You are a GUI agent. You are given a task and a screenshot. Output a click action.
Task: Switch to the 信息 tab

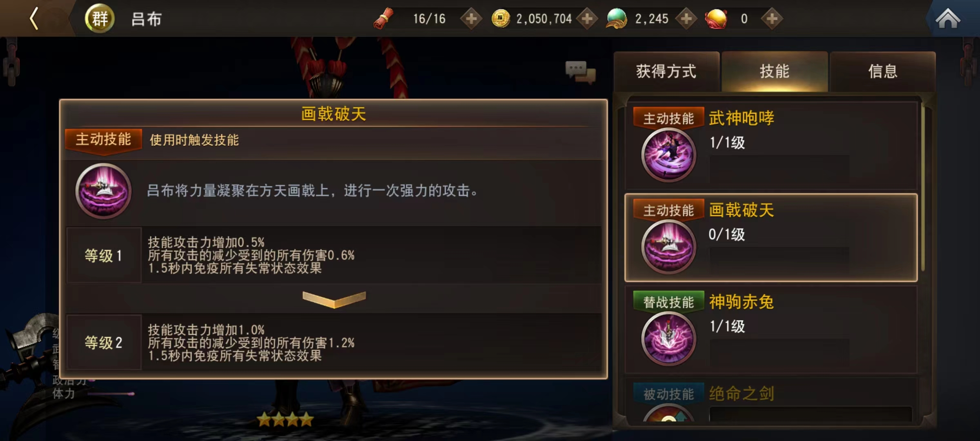883,71
